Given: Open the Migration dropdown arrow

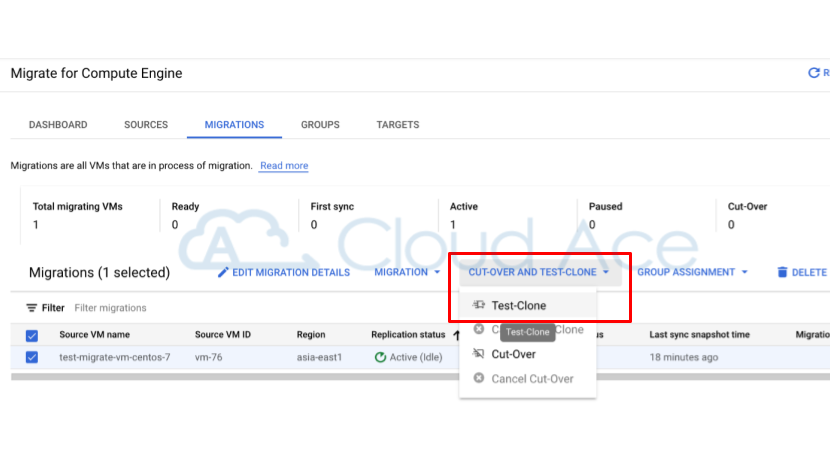Looking at the screenshot, I should (x=437, y=272).
